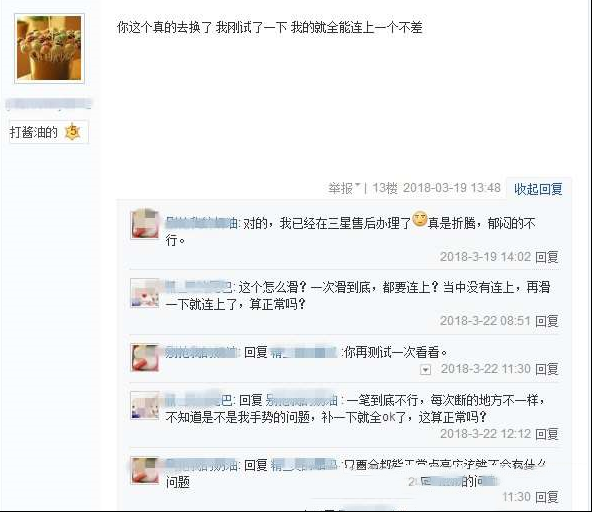Reply to the 08:51 comment
This screenshot has height=512, width=592.
pyautogui.click(x=547, y=321)
